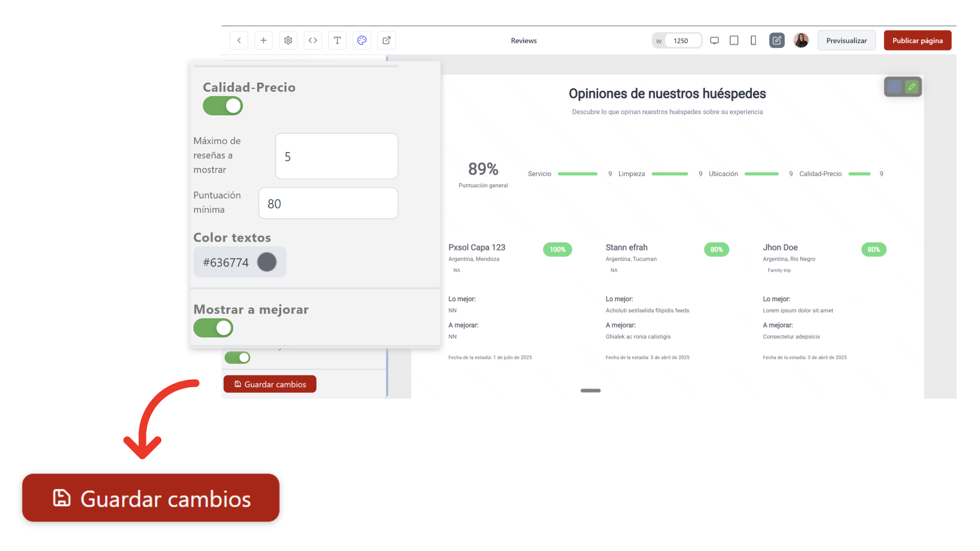This screenshot has height=551, width=980.
Task: Click the external link open icon
Action: pos(386,40)
